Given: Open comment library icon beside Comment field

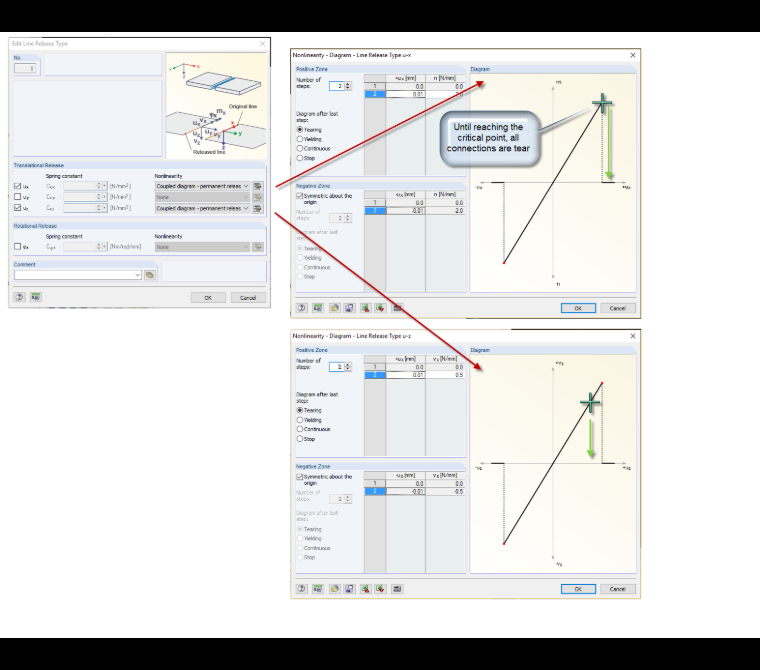Looking at the screenshot, I should coord(150,275).
